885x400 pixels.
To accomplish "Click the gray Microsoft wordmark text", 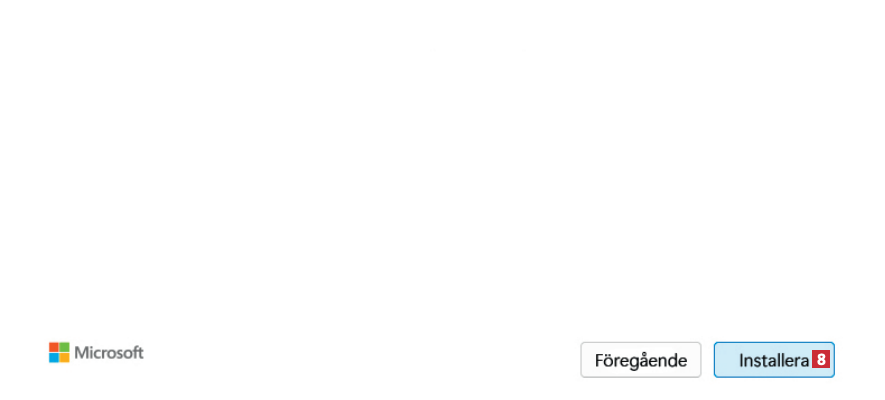I will click(x=109, y=353).
